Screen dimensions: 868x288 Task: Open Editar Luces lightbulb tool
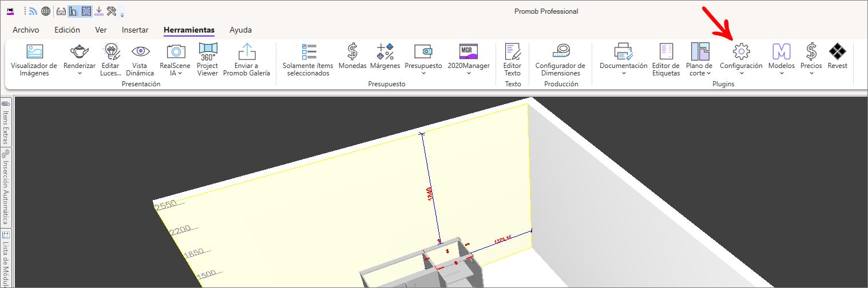(x=110, y=60)
